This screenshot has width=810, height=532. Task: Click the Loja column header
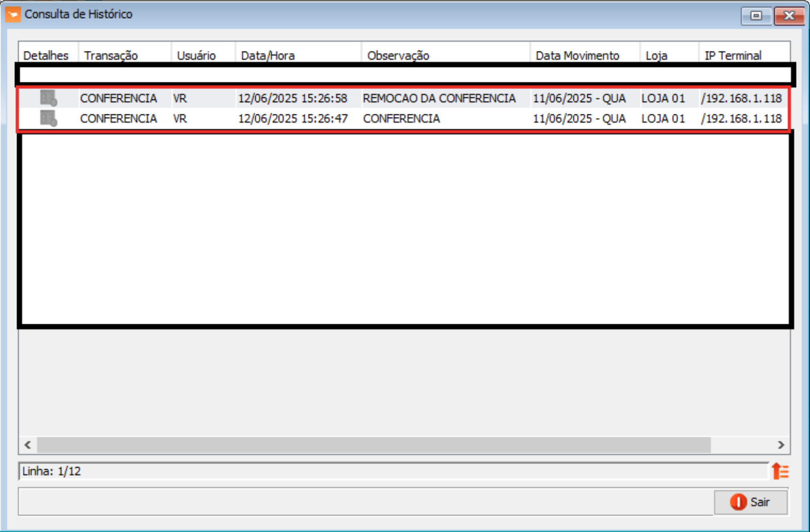click(656, 55)
